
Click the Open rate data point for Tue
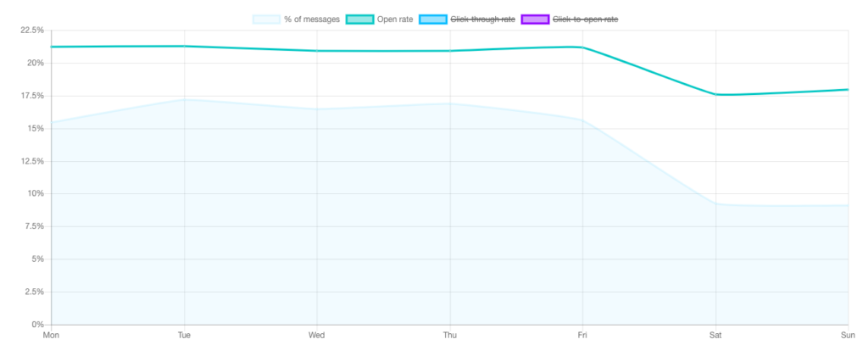click(x=184, y=47)
